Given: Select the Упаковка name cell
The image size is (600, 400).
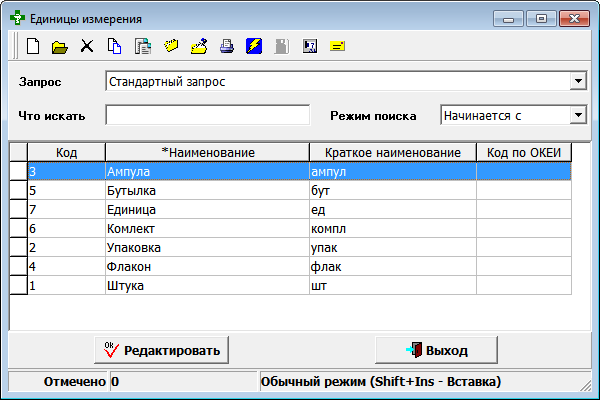Looking at the screenshot, I should (x=207, y=247).
